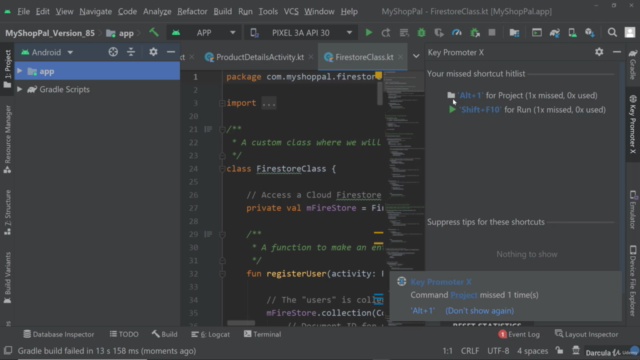The image size is (640, 360).
Task: Click the Stop button in toolbar
Action: (x=492, y=33)
